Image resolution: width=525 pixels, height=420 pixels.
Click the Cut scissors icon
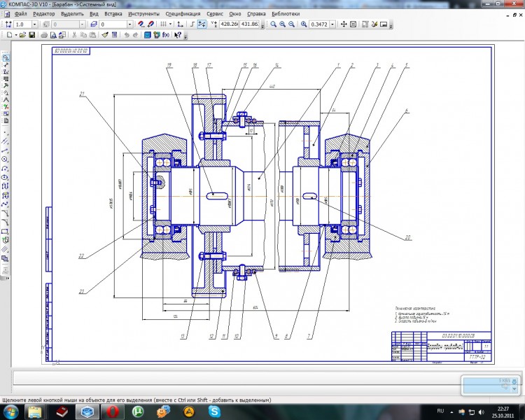click(x=73, y=34)
